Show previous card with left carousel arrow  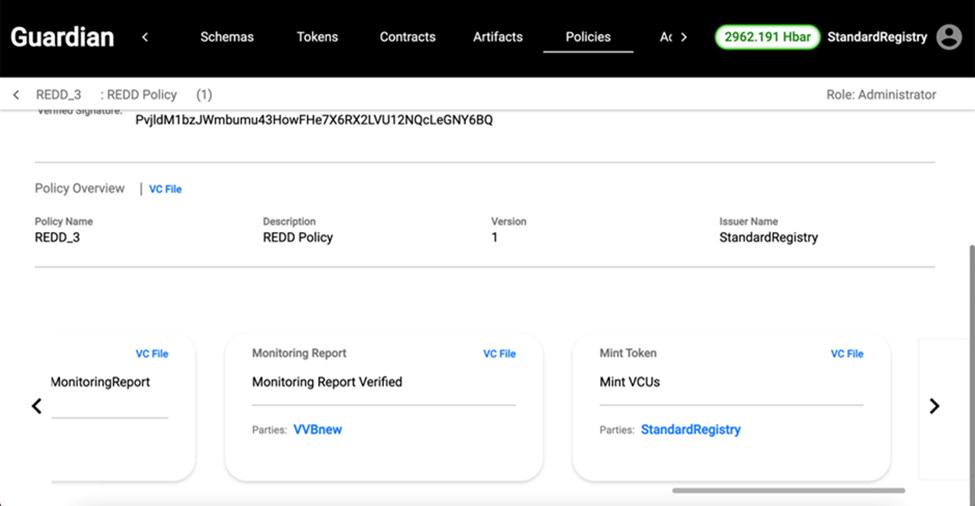pyautogui.click(x=37, y=406)
